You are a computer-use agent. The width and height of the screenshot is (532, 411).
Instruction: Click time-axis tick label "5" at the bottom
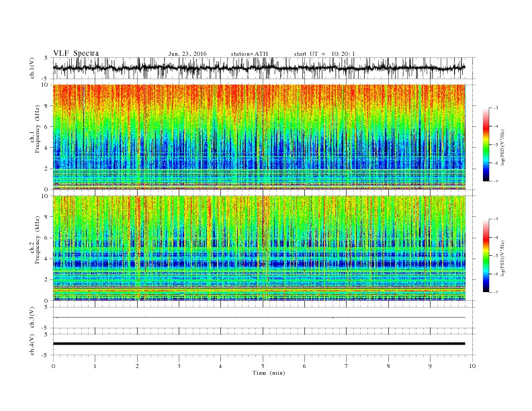(263, 366)
